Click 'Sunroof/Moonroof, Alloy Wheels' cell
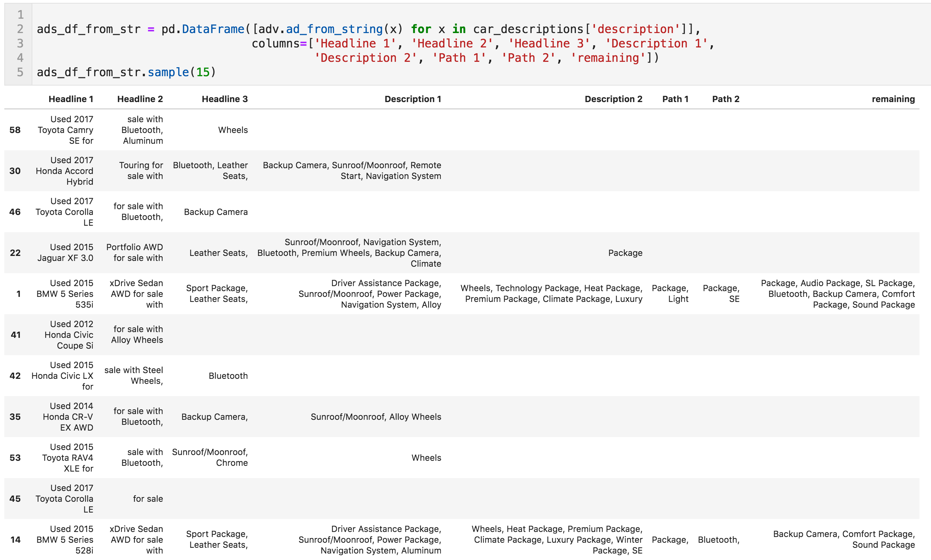 376,417
